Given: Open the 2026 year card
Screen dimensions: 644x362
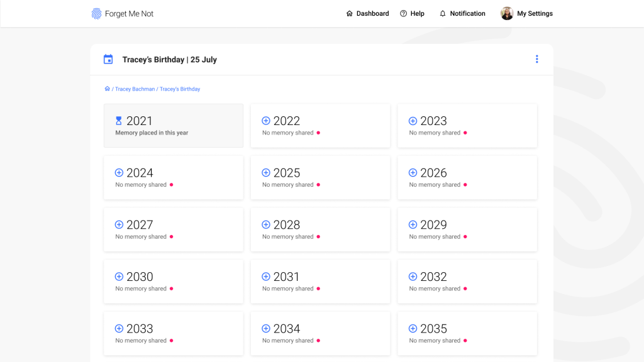Looking at the screenshot, I should 467,178.
